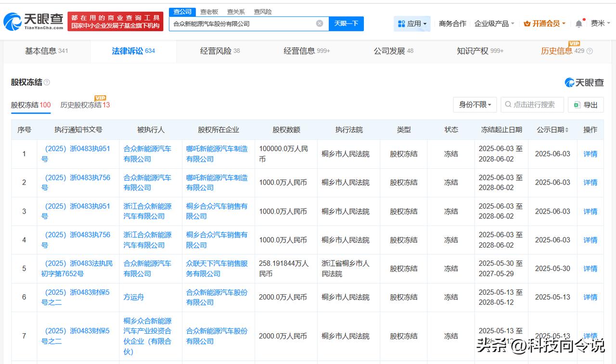This screenshot has height=364, width=616.
Task: Open 详情 for row 2
Action: click(x=590, y=183)
